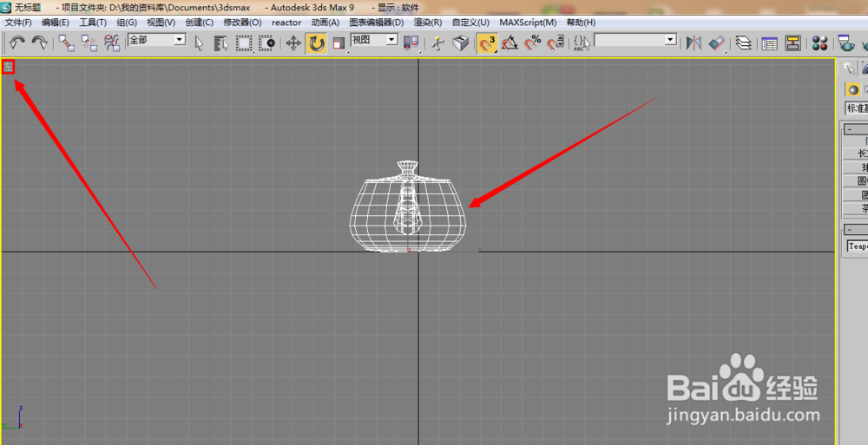Viewport: 868px width, 445px height.
Task: Open the Material Editor spheres icon
Action: 820,43
